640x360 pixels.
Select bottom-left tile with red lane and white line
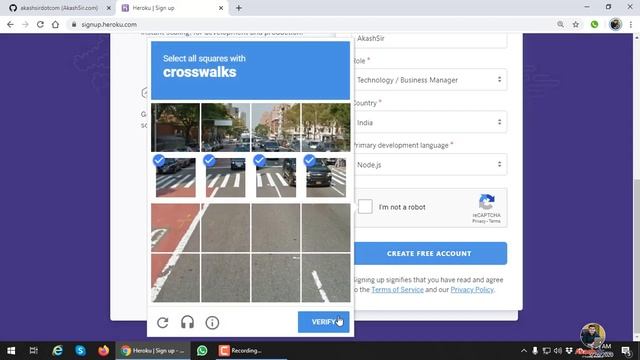(176, 278)
